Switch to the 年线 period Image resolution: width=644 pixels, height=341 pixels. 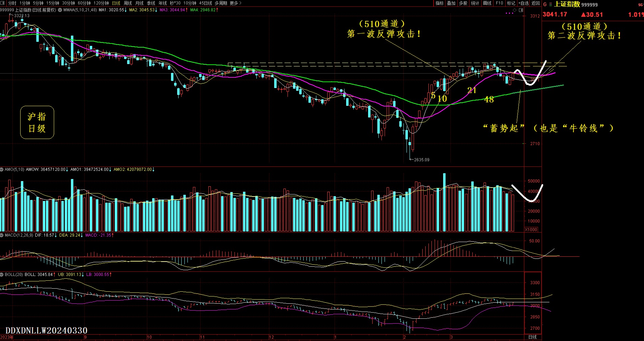163,3
